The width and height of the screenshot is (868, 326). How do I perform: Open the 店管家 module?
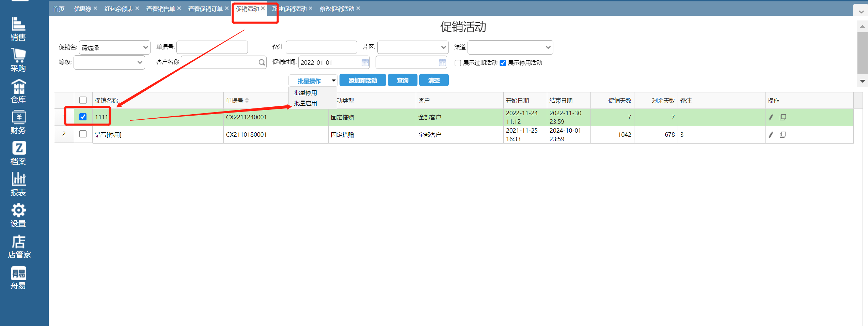tap(19, 247)
